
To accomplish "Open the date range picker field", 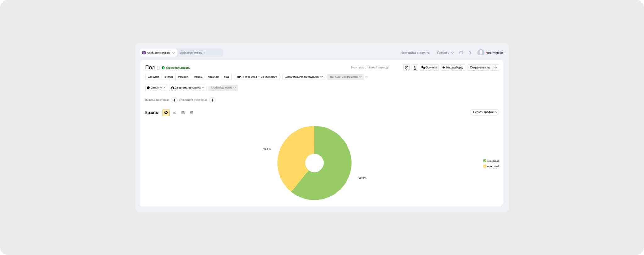I will (257, 77).
